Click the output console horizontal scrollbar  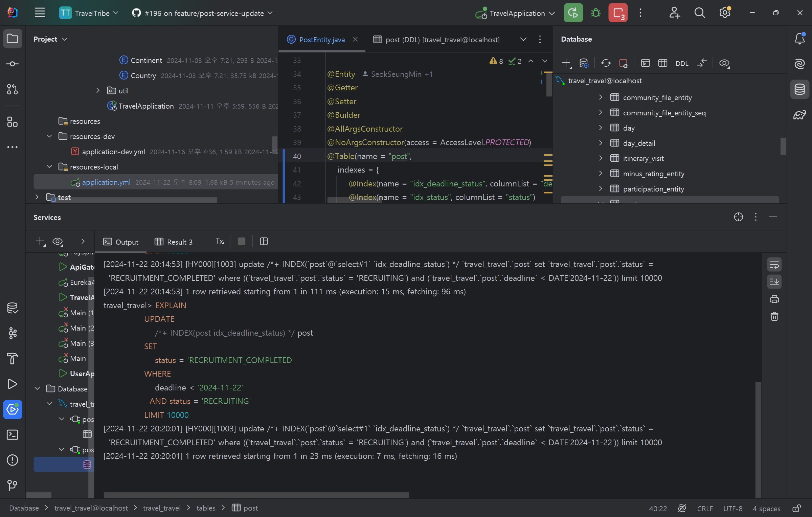pyautogui.click(x=256, y=495)
